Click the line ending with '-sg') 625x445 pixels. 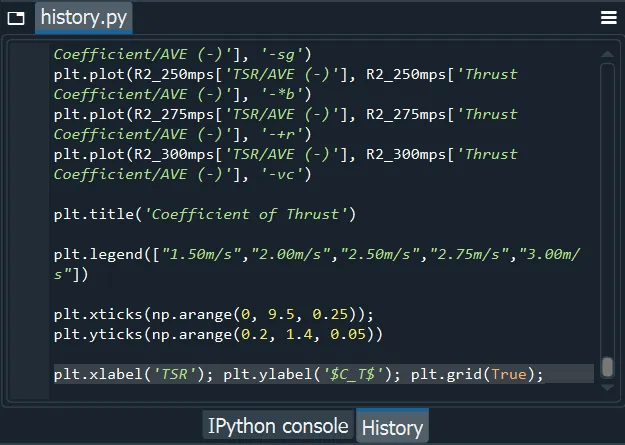[183, 54]
